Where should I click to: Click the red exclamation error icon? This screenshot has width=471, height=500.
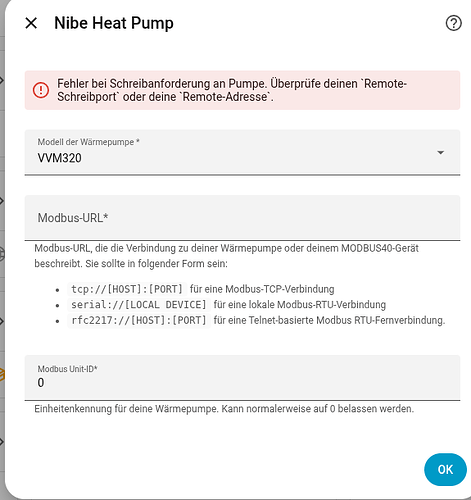click(x=41, y=90)
